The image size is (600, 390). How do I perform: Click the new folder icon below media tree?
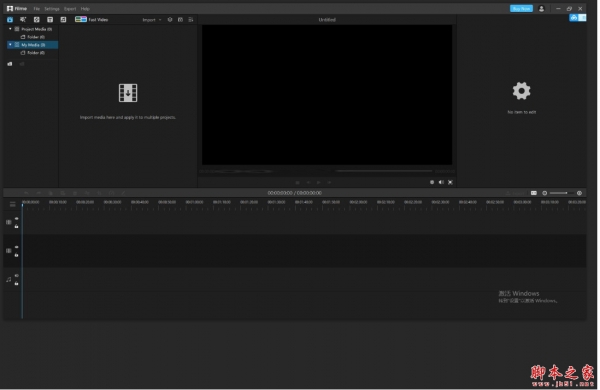point(10,64)
